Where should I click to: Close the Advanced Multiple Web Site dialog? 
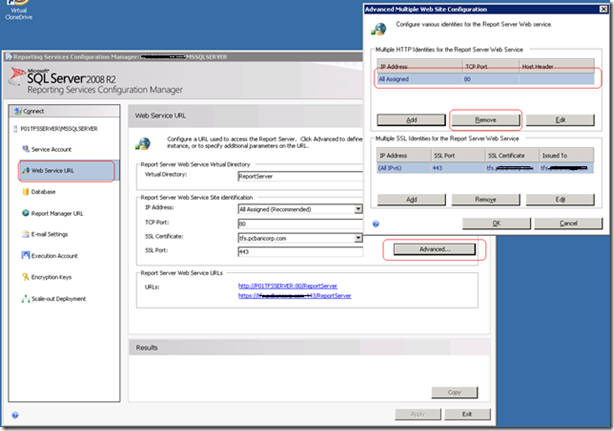[x=603, y=9]
